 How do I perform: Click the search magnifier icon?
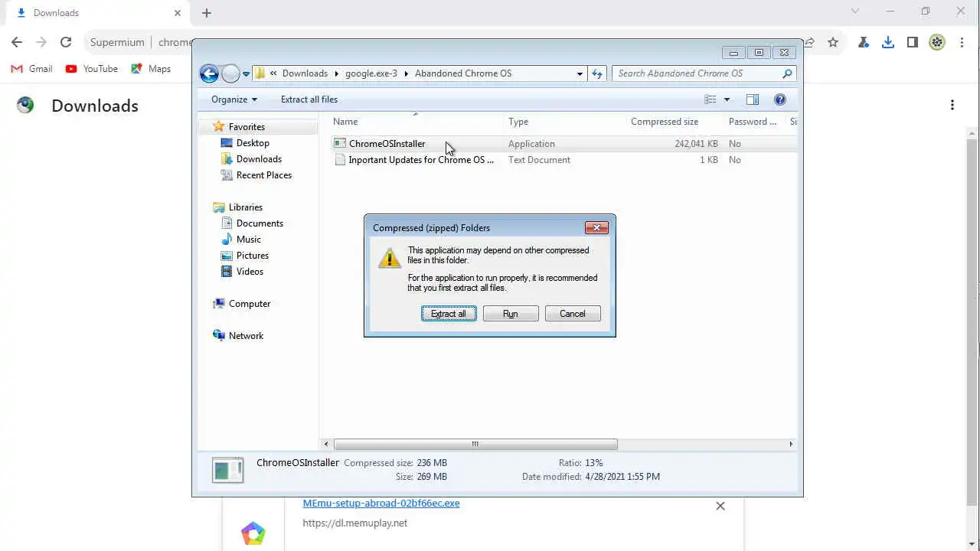click(787, 73)
